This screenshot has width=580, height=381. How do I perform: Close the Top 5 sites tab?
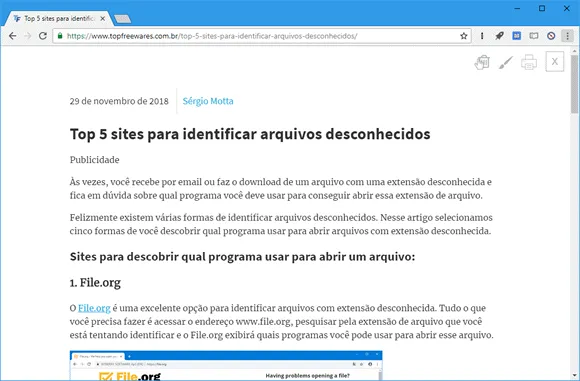tap(102, 18)
